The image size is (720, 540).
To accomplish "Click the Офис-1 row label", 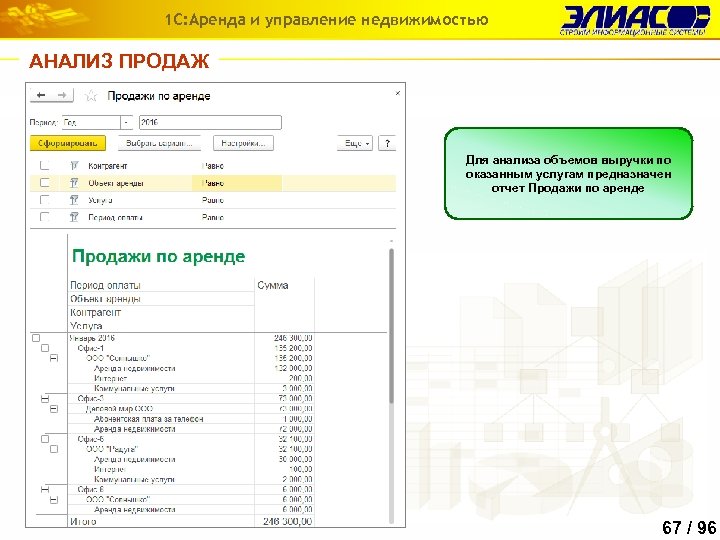I will pos(90,348).
